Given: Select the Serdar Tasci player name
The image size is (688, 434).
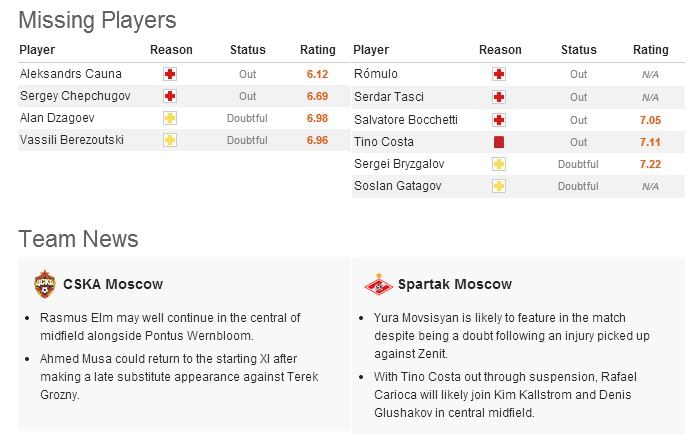Looking at the screenshot, I should point(386,97).
